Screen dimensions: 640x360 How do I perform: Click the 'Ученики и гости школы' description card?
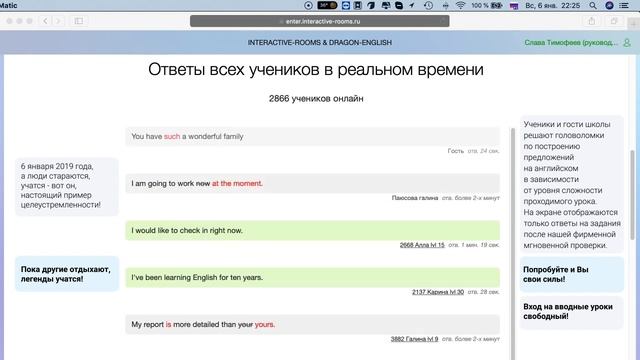571,184
